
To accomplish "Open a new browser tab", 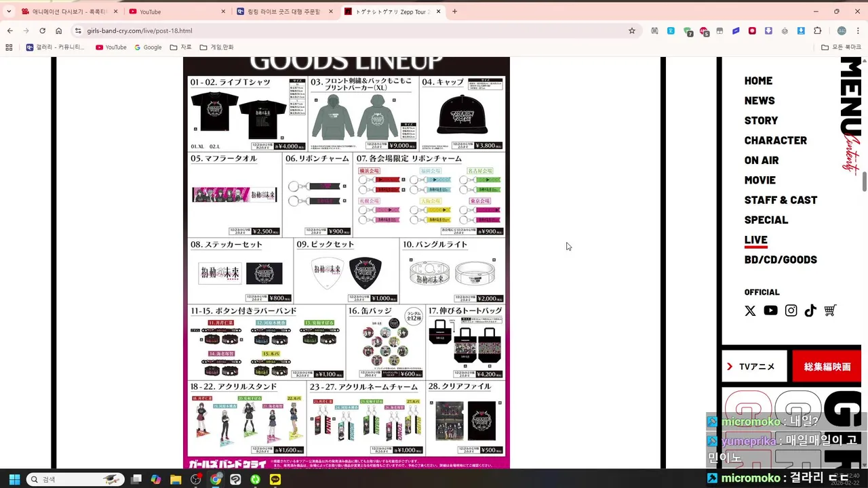I will click(454, 12).
